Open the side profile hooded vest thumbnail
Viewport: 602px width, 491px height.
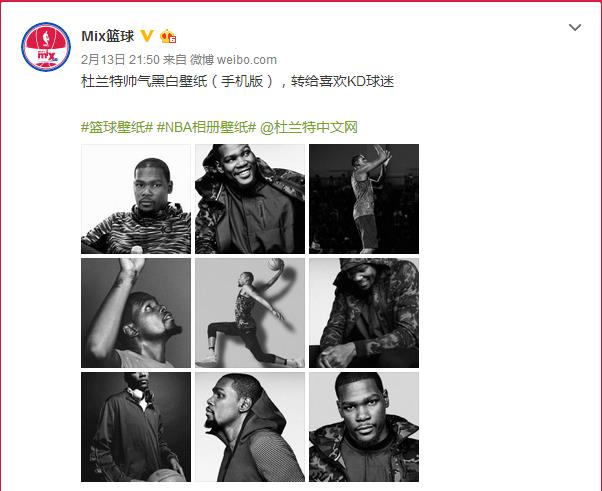coord(250,427)
